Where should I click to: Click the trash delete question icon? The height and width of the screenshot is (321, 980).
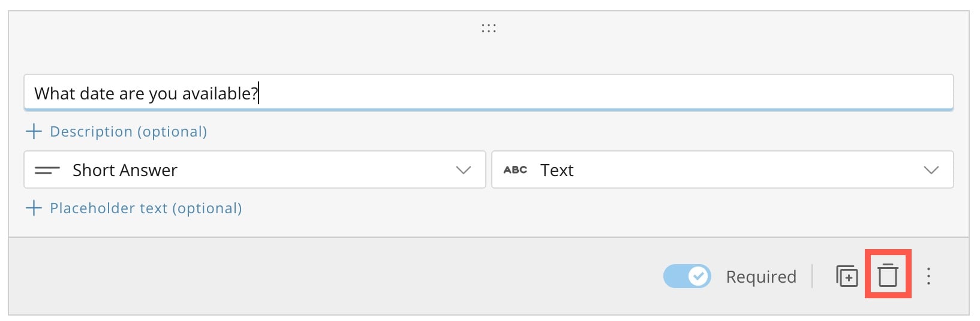coord(888,275)
